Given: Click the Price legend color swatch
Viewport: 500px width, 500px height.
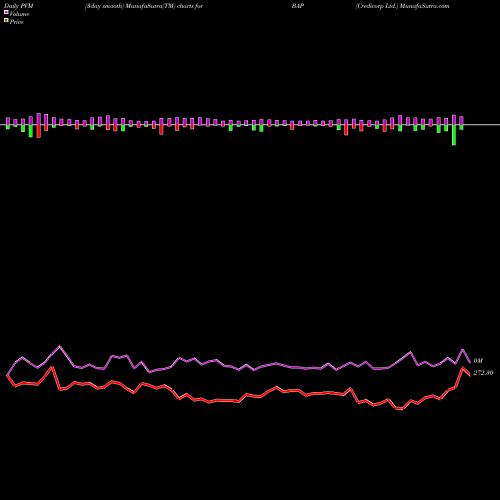Looking at the screenshot, I should tap(6, 21).
